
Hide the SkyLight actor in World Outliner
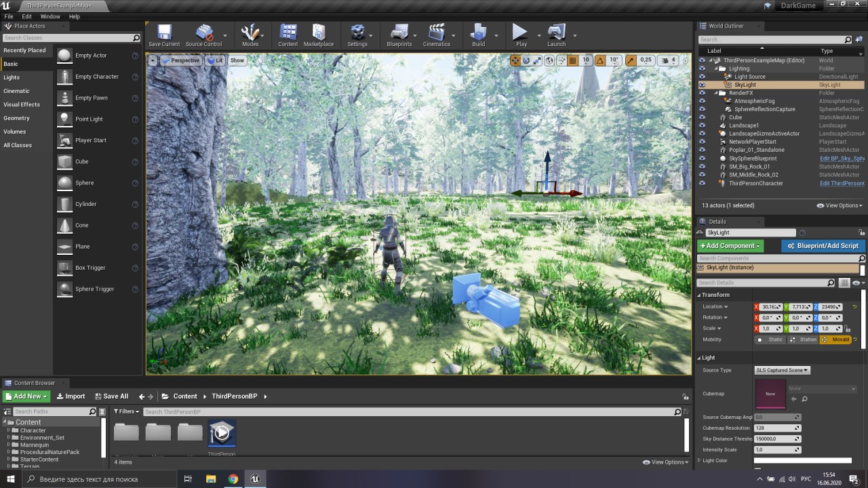pos(702,85)
